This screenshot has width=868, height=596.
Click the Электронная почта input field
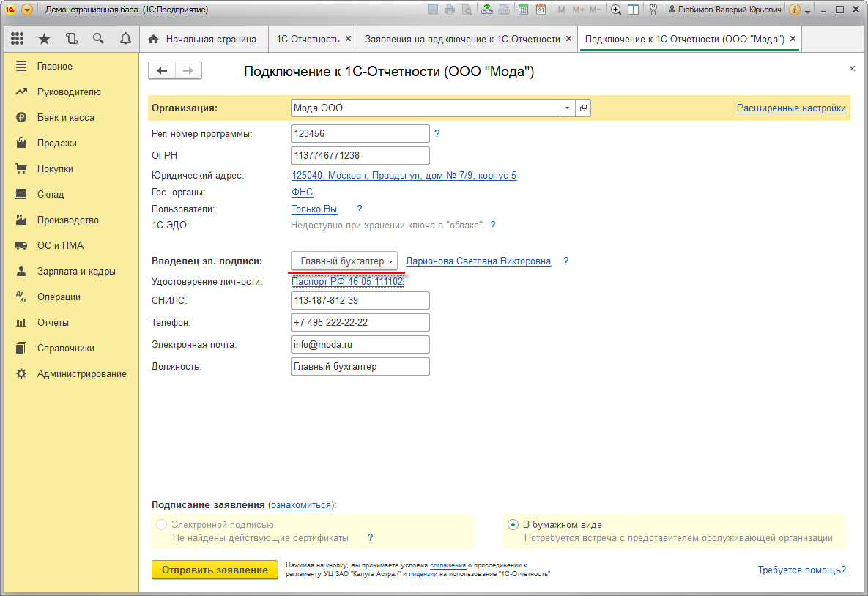(360, 344)
